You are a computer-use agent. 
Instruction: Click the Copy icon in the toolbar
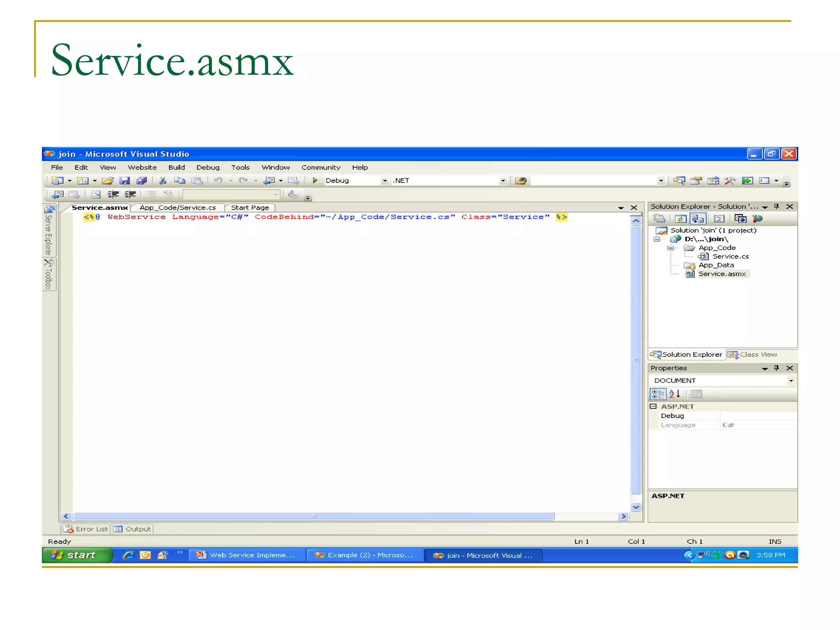pyautogui.click(x=180, y=180)
